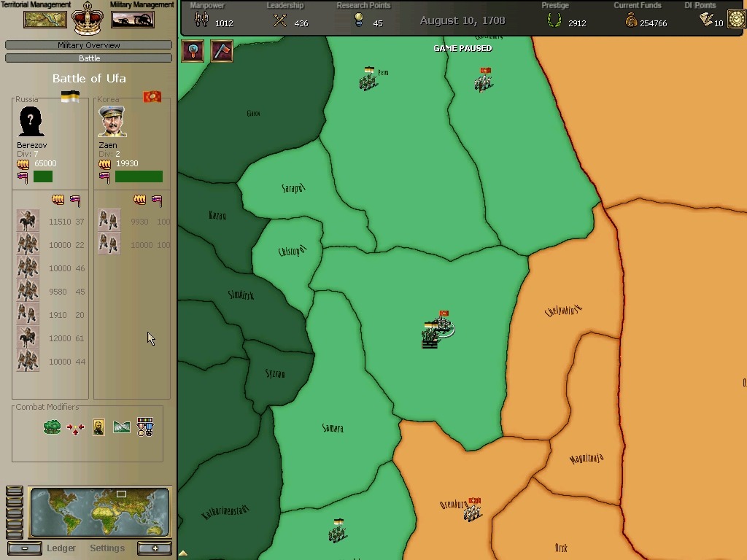The width and height of the screenshot is (747, 560).
Task: Click the Chistopol province label
Action: (293, 251)
